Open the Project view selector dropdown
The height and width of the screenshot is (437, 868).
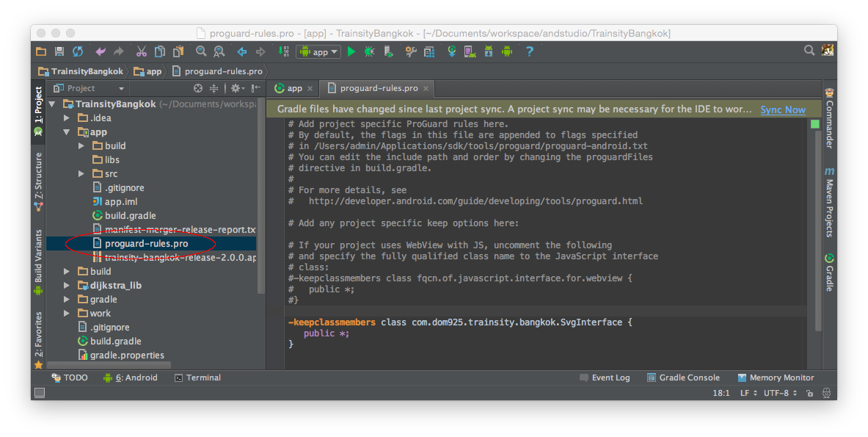pyautogui.click(x=89, y=88)
